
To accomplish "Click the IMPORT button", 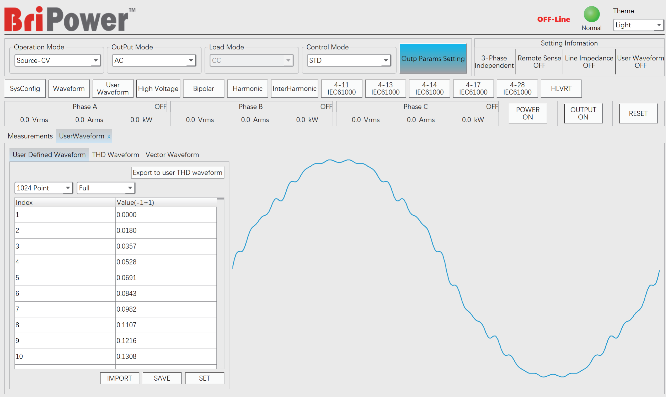I will tap(119, 378).
